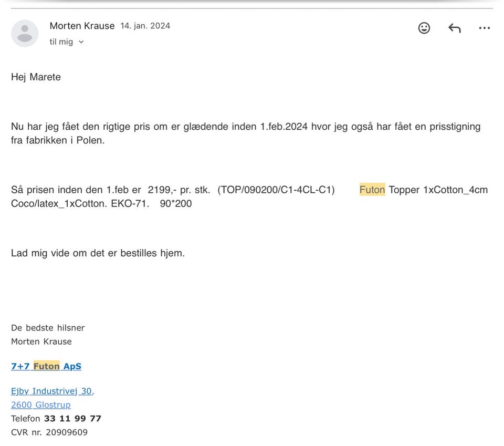The height and width of the screenshot is (446, 504).
Task: Reply to Morten Krause's email
Action: [x=454, y=28]
